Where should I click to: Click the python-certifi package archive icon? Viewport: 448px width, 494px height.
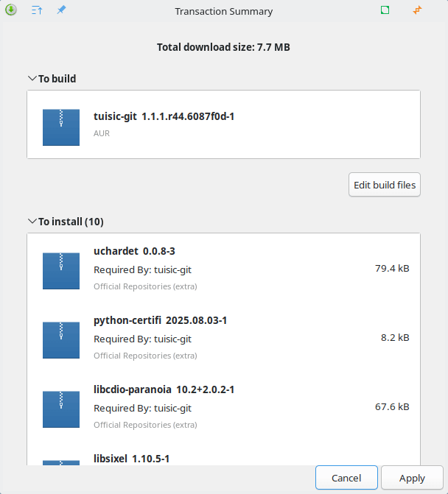[61, 340]
